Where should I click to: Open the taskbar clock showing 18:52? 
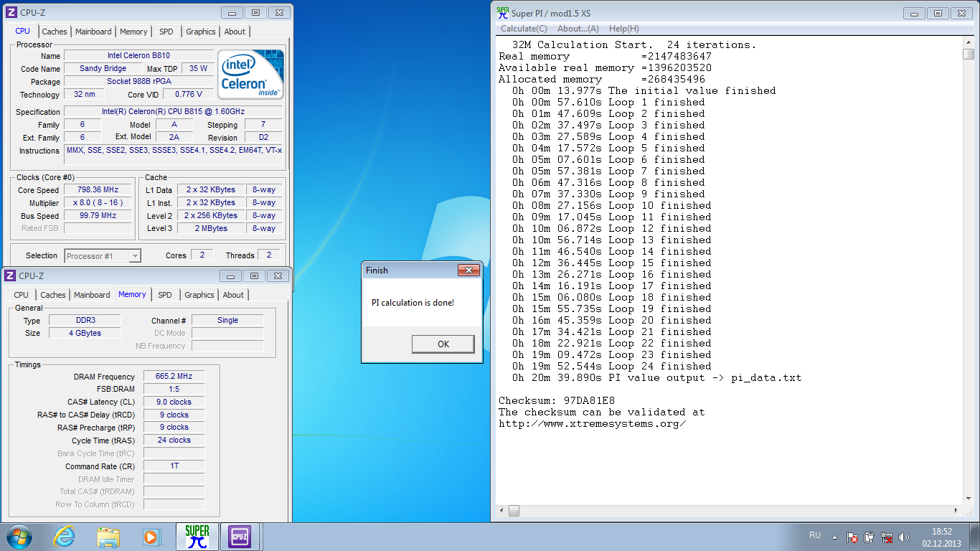click(941, 537)
